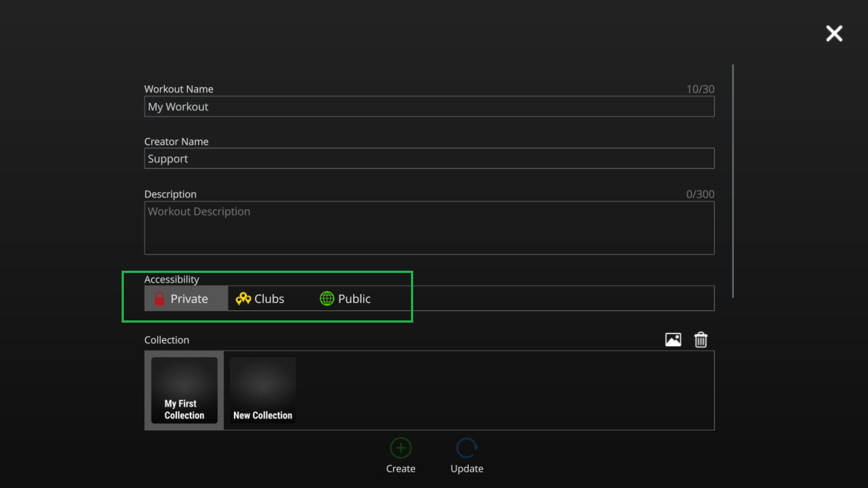Select the New Collection thumbnail
The image size is (868, 488).
click(x=263, y=390)
